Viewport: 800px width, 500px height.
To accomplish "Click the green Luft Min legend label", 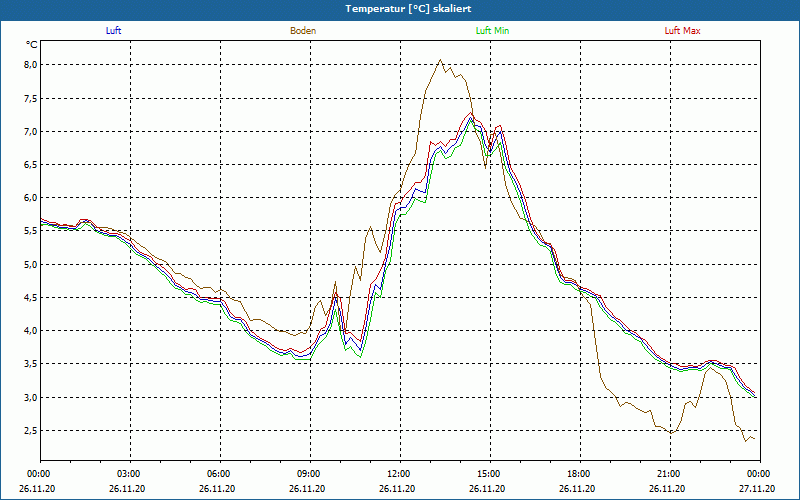I will (x=492, y=31).
